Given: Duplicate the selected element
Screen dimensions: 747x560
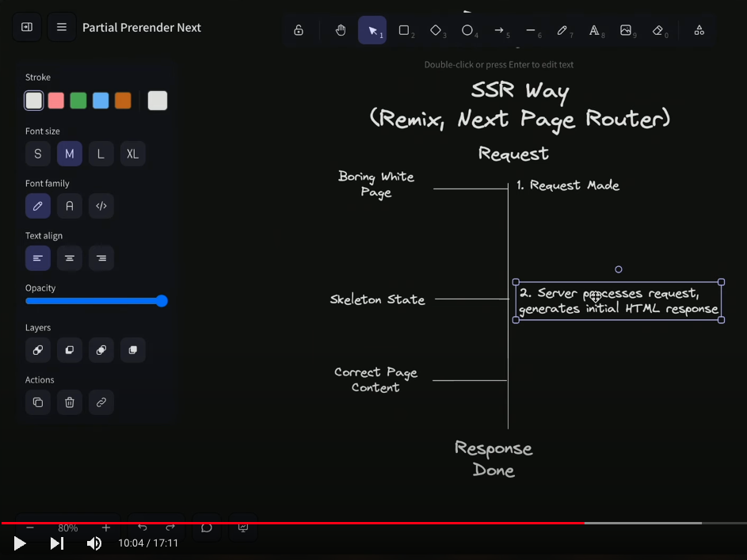Looking at the screenshot, I should (38, 402).
